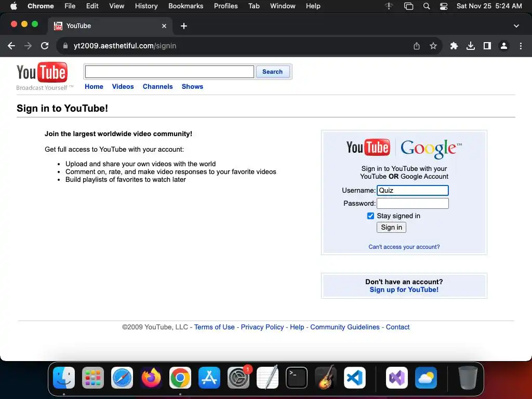Open the Bookmarks menu
This screenshot has width=532, height=399.
point(185,6)
